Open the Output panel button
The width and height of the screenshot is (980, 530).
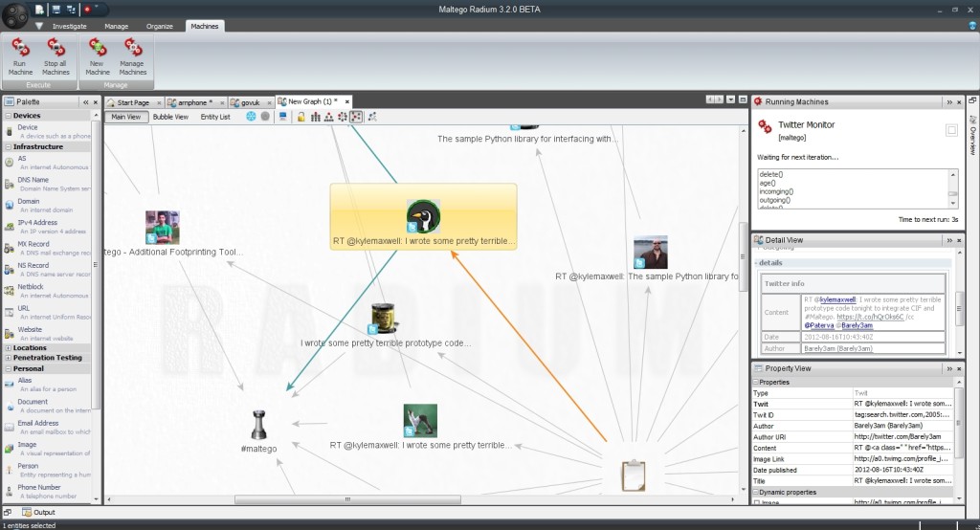point(39,513)
